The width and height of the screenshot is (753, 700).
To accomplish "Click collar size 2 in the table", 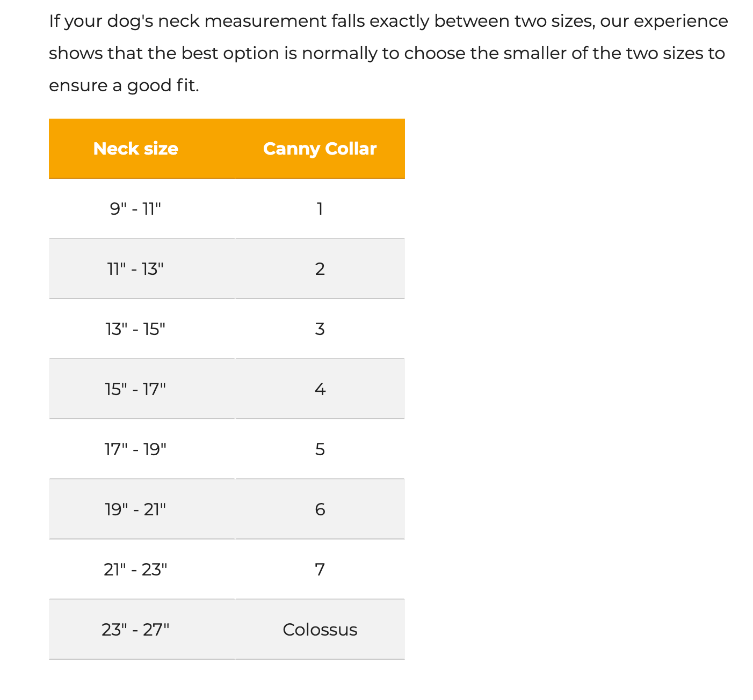I will [x=320, y=269].
